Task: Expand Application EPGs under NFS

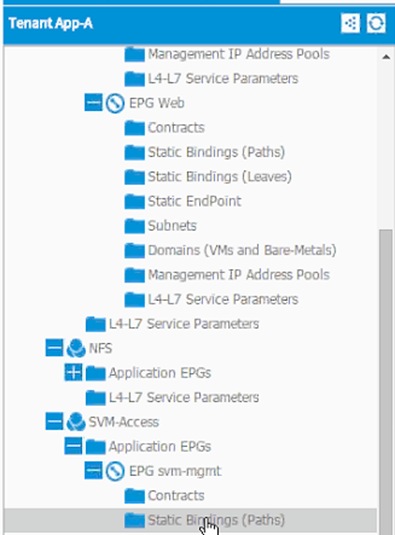Action: click(73, 372)
